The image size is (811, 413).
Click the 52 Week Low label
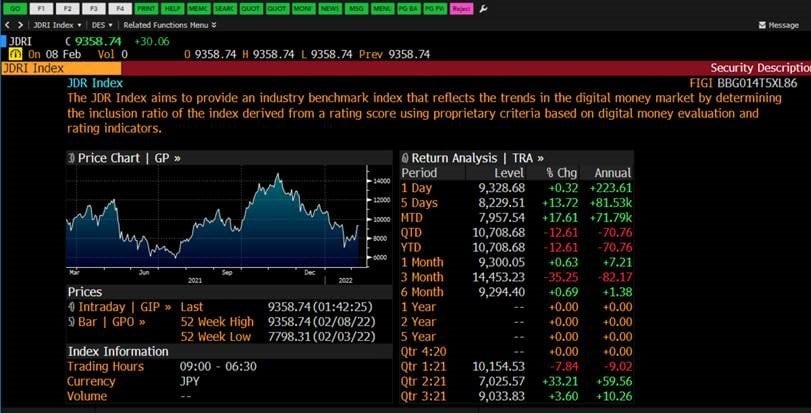click(216, 337)
